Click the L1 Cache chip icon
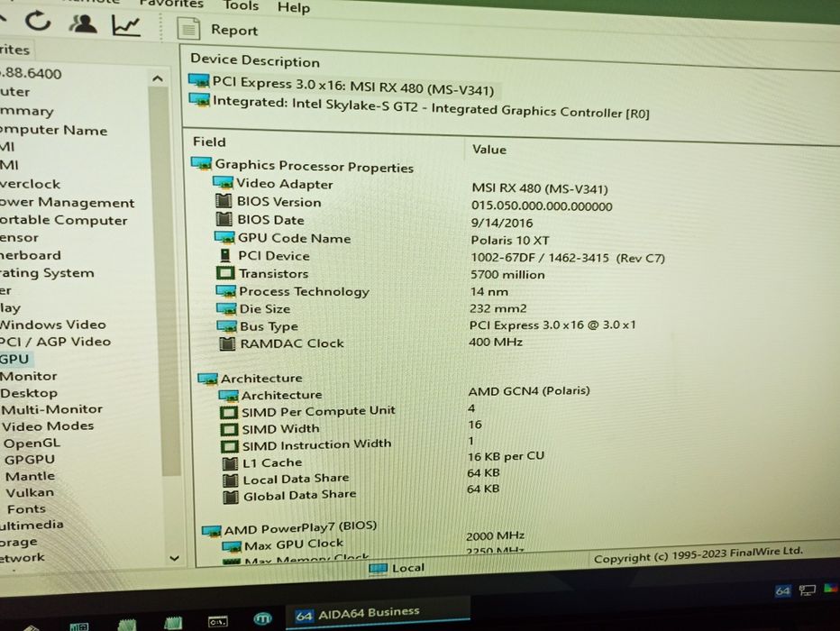 tap(231, 462)
